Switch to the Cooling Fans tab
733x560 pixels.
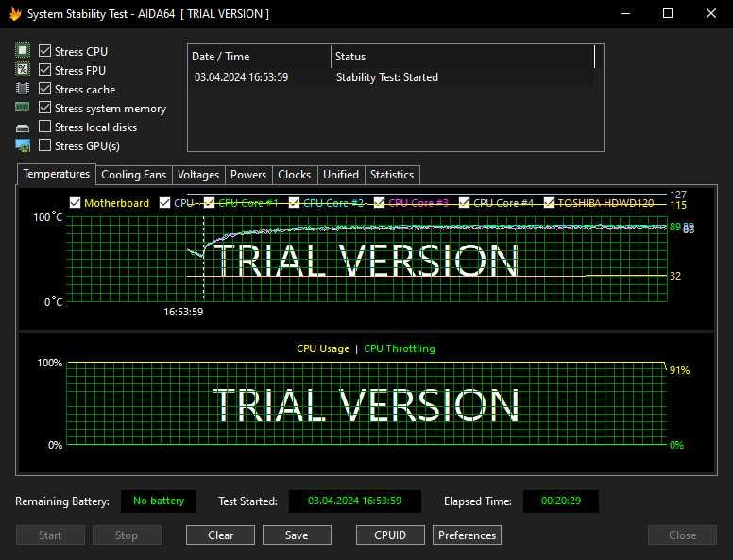click(x=134, y=175)
